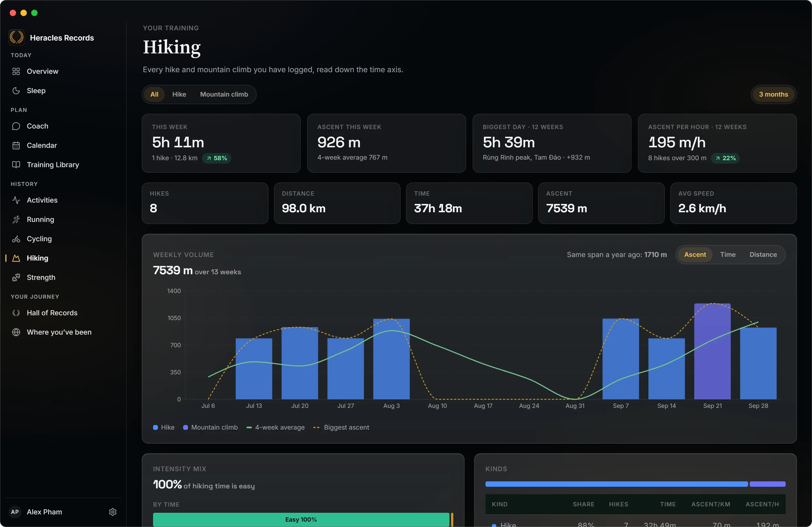Click the ASCENT/H column header
Viewport: 812px width, 527px height.
[762, 504]
